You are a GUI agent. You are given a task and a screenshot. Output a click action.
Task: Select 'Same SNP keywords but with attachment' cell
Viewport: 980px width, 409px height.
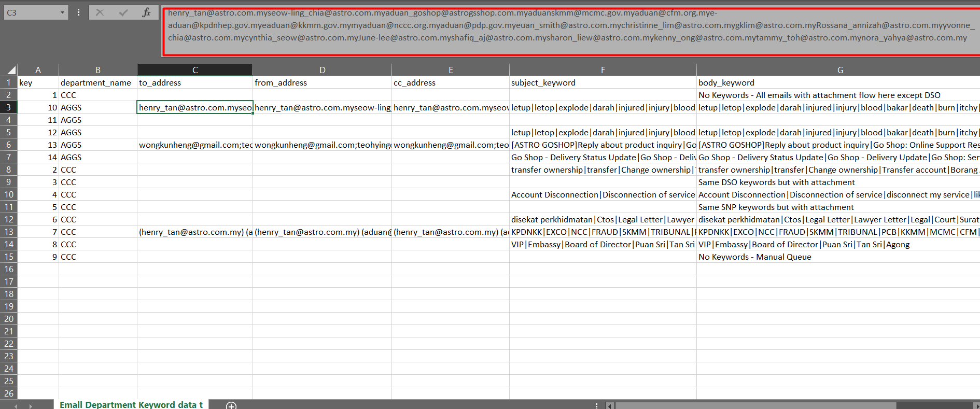tap(838, 207)
